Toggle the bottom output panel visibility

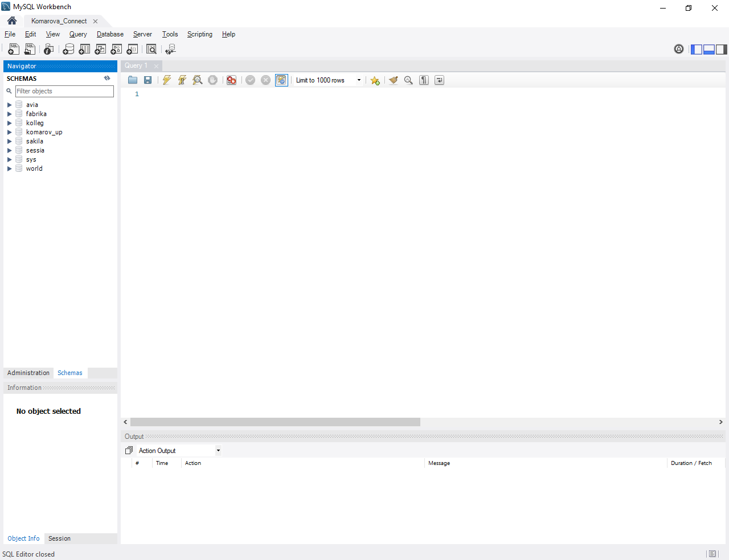pyautogui.click(x=709, y=50)
